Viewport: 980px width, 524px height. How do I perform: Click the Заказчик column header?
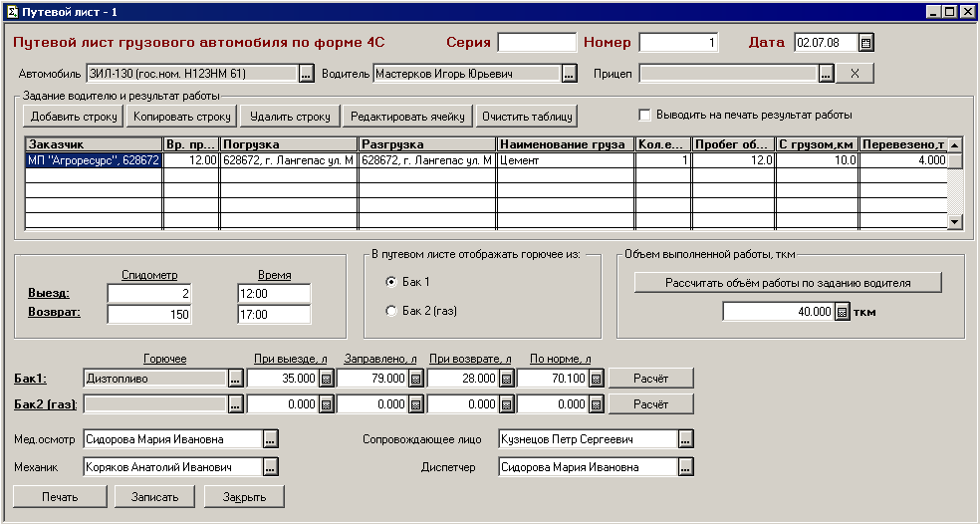coord(94,144)
